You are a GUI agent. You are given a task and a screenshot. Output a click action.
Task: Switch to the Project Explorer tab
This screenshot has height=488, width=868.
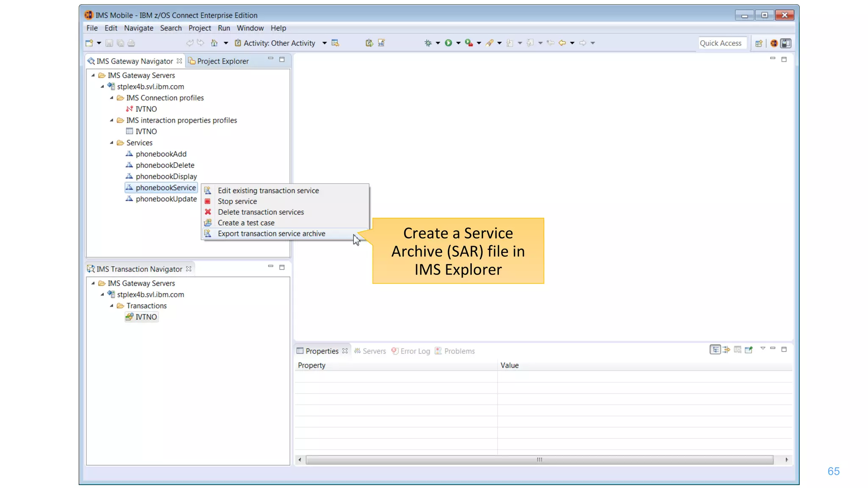tap(218, 61)
